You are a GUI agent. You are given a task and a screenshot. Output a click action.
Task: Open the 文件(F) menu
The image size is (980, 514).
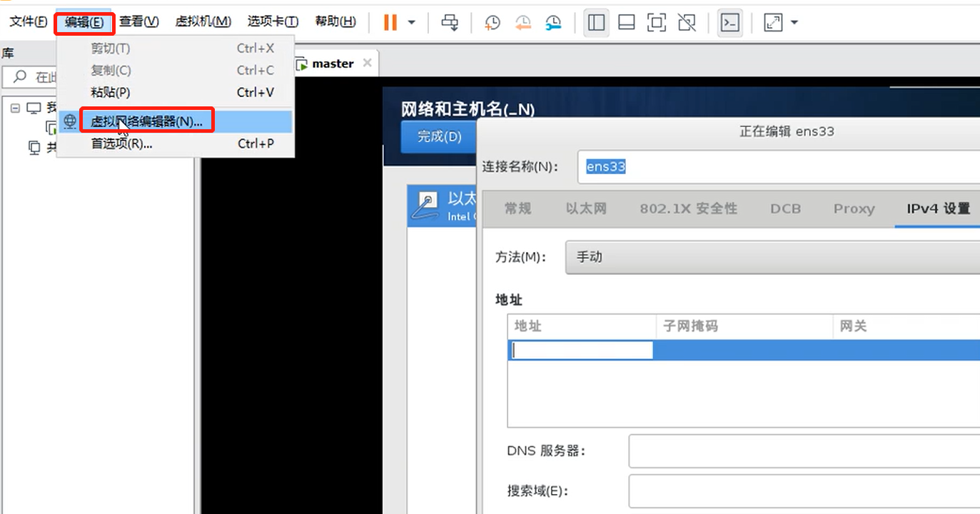[x=28, y=22]
